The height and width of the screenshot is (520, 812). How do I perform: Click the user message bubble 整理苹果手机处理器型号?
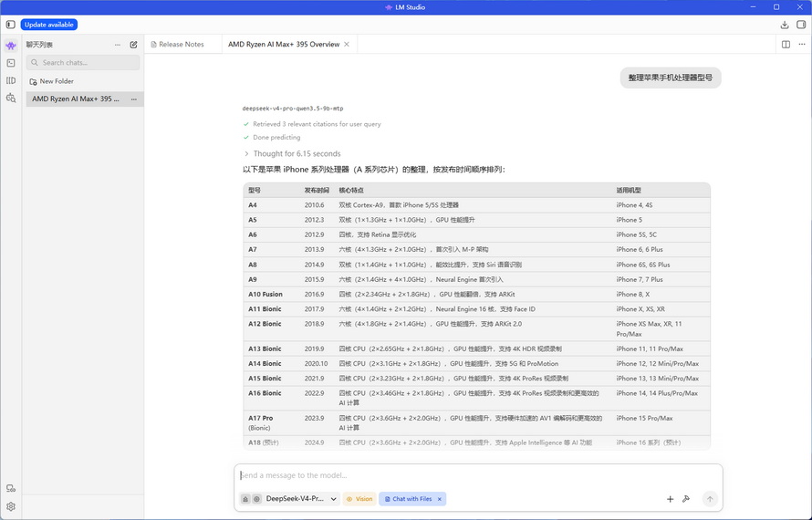click(671, 78)
